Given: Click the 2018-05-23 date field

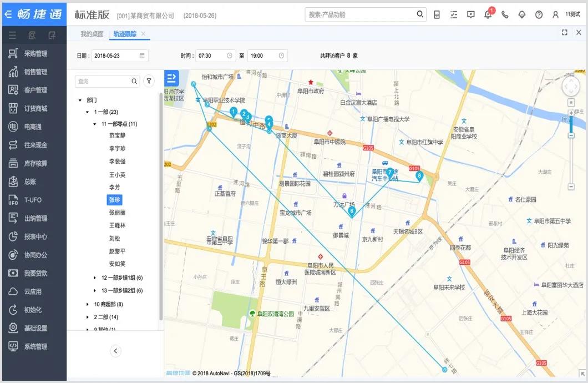Looking at the screenshot, I should tap(120, 56).
